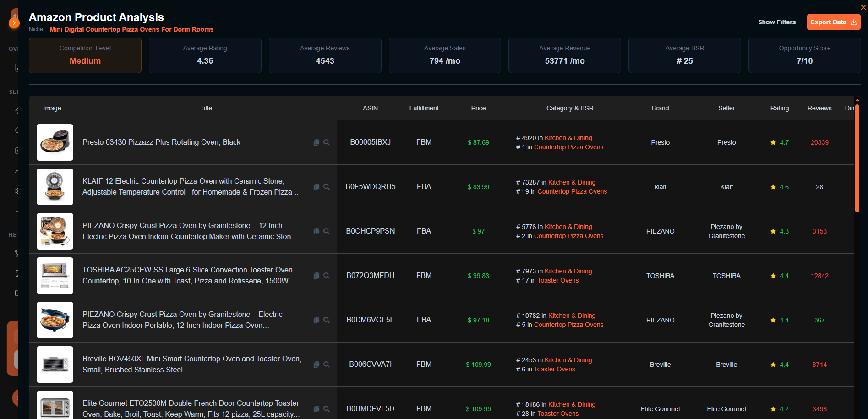
Task: Sort by the Rating column header
Action: coord(779,108)
